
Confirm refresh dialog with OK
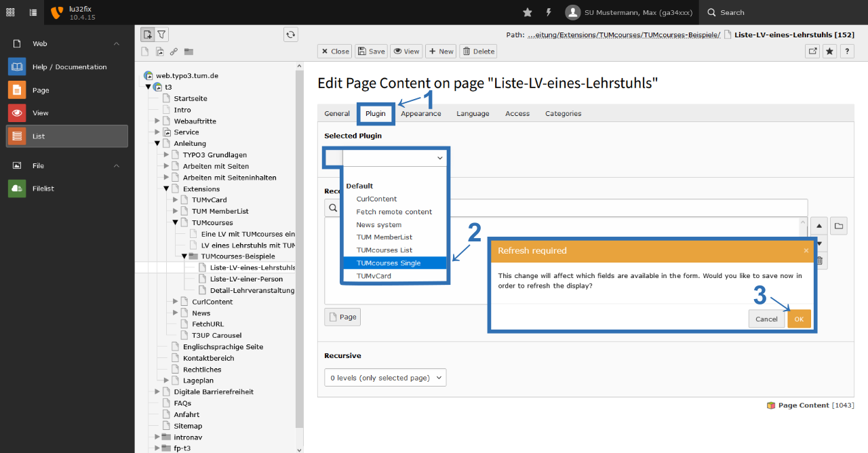point(799,319)
